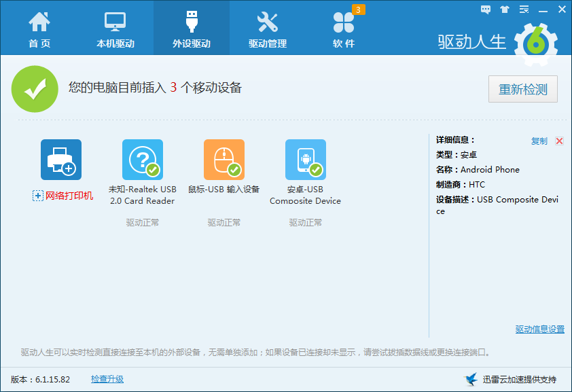Click the network printer icon
572x392 pixels.
coord(61,160)
